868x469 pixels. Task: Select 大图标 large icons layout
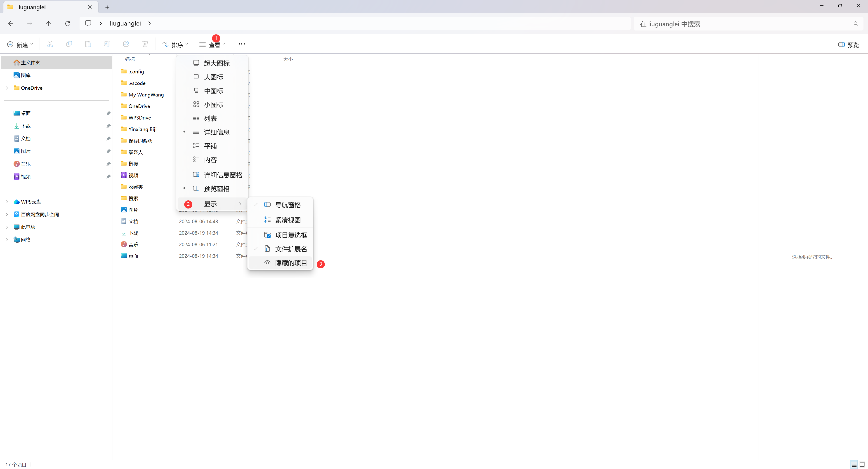click(213, 77)
